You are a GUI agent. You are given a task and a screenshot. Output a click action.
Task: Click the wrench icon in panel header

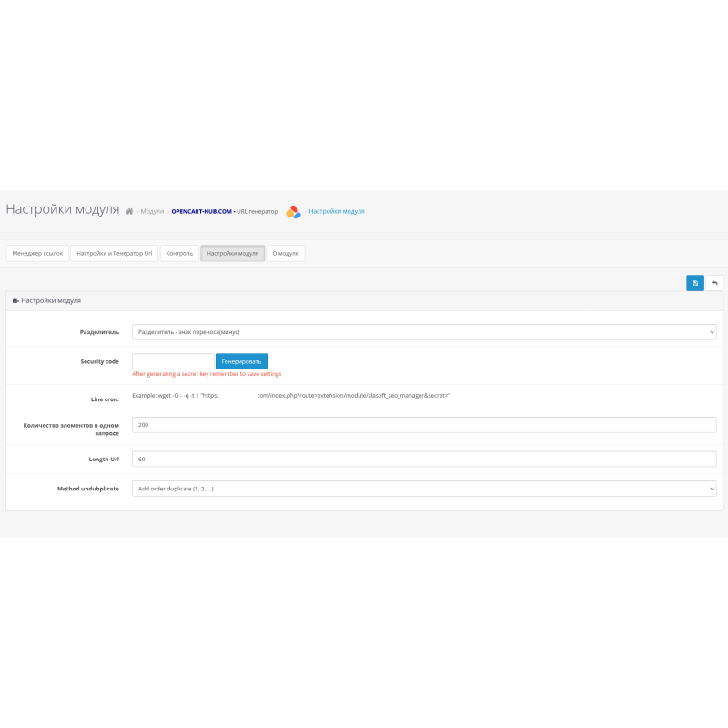(x=15, y=298)
